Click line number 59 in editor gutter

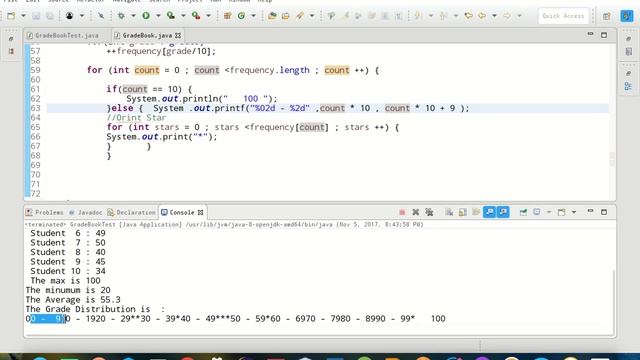click(x=36, y=70)
